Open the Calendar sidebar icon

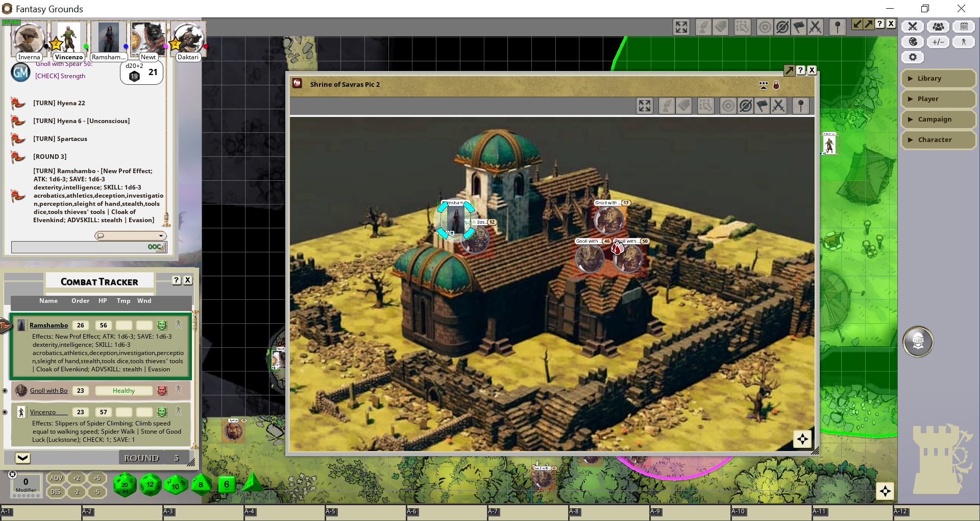pos(964,27)
